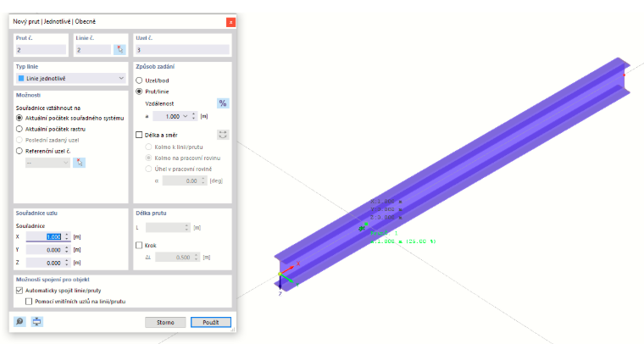Click the Použít button

point(211,322)
